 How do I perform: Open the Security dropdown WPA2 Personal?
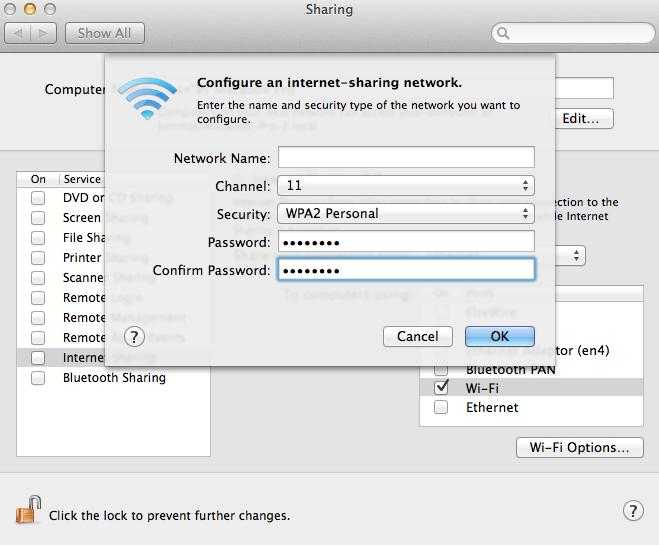[x=406, y=214]
